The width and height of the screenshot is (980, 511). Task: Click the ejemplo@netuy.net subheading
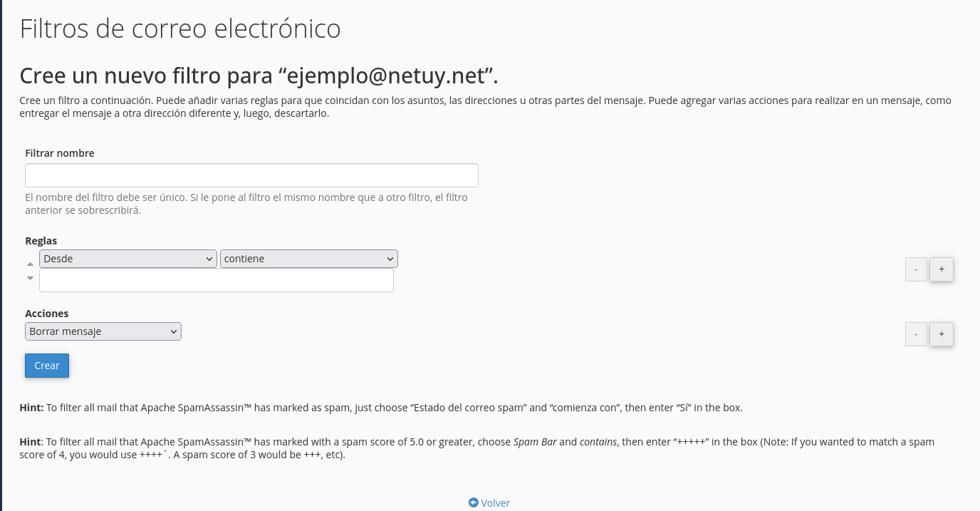pyautogui.click(x=259, y=76)
